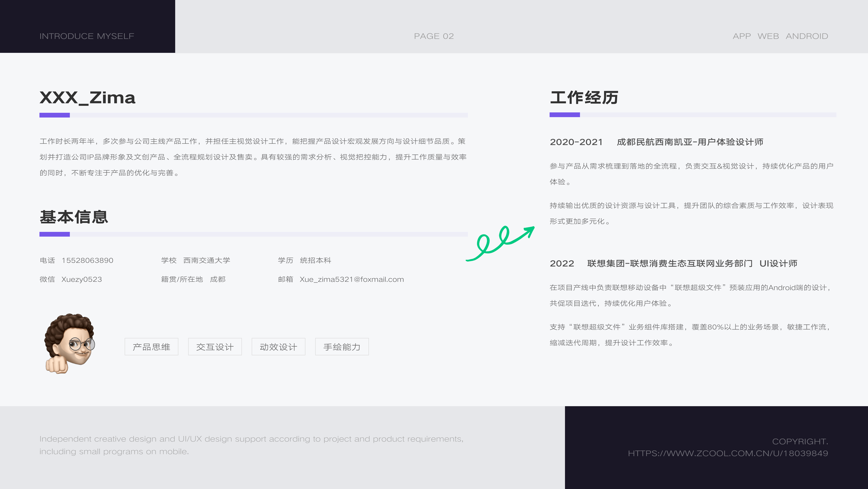Click the 联想集团 job title line

pos(692,263)
